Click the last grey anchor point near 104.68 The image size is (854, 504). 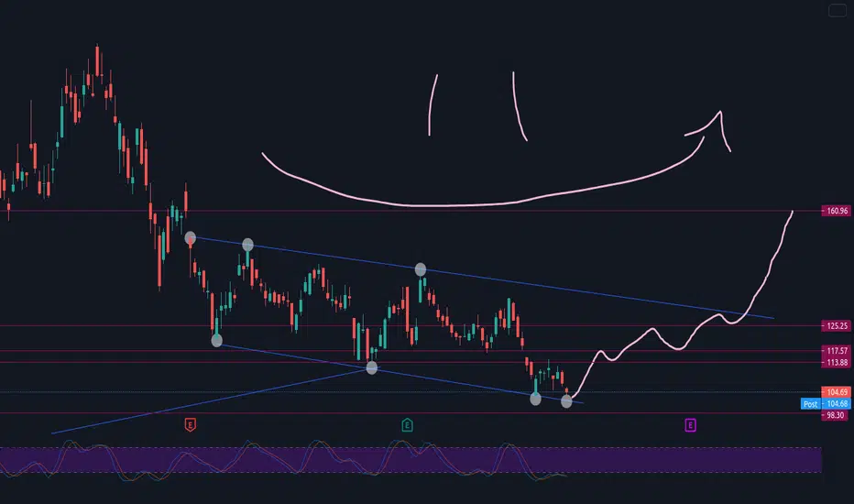566,401
